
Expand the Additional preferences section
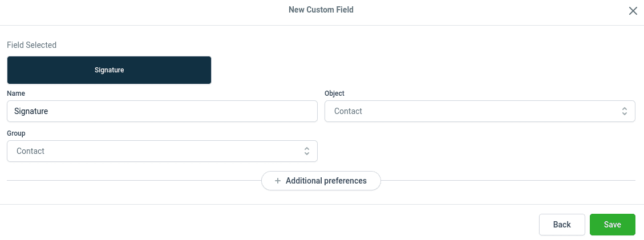click(x=321, y=181)
